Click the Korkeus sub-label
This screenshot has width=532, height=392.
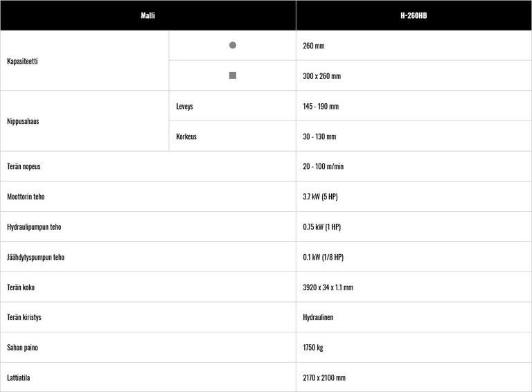coord(186,136)
